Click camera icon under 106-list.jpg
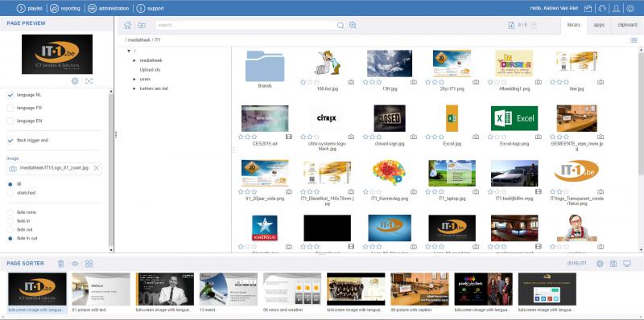 click(x=351, y=82)
